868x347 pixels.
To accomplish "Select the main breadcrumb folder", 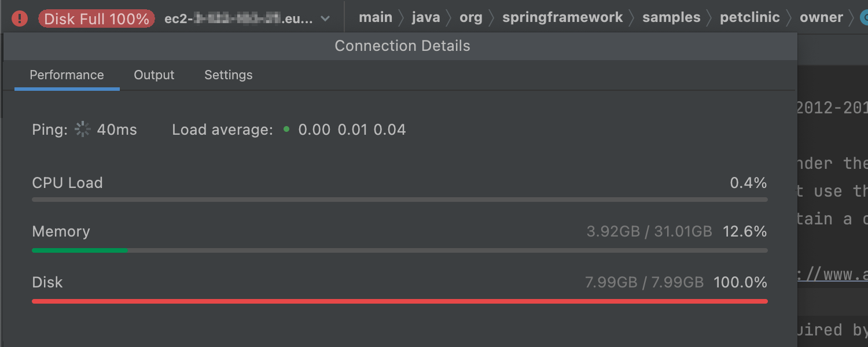I will coord(376,17).
